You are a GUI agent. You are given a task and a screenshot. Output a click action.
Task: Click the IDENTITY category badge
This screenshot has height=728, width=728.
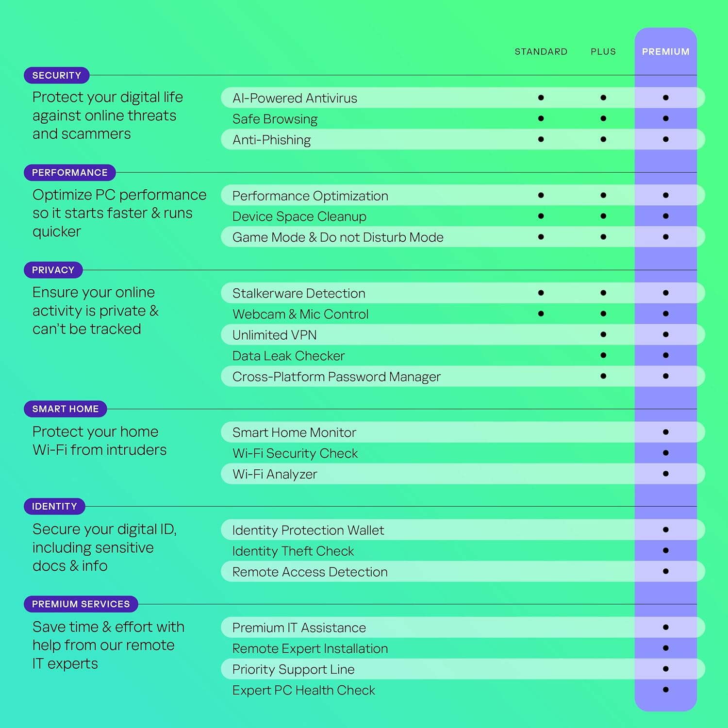[x=54, y=506]
